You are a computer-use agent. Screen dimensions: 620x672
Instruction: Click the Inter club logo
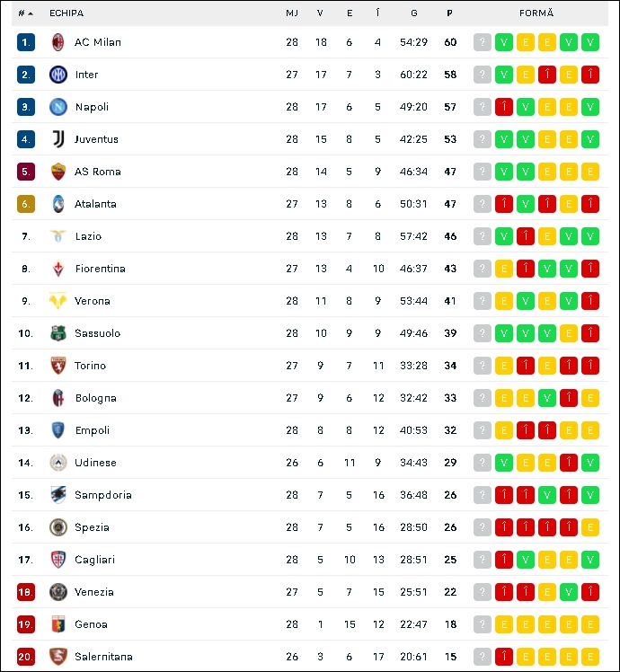[x=58, y=75]
